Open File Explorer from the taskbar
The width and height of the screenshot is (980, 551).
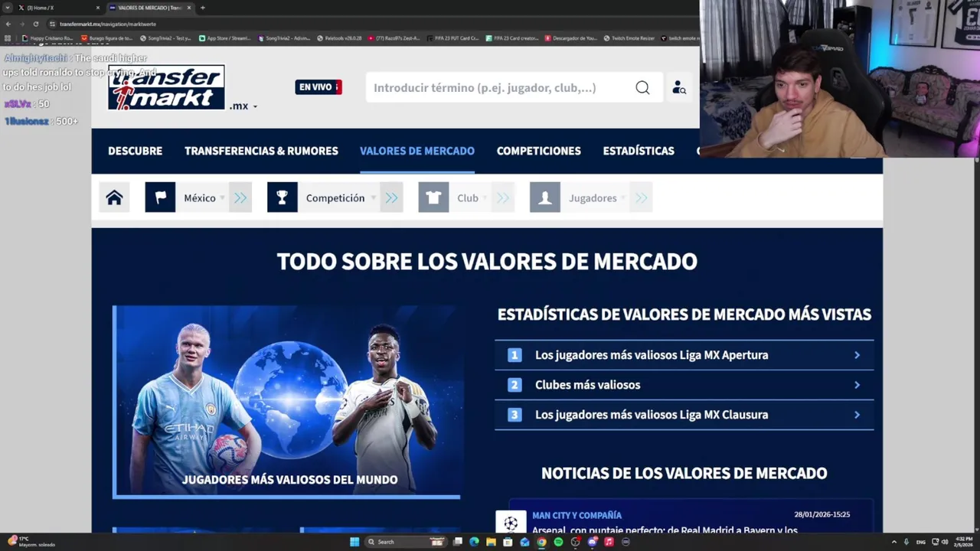tap(491, 542)
